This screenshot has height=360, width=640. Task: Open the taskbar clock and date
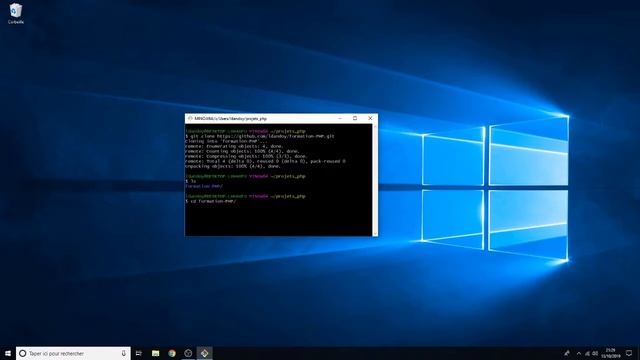(x=611, y=353)
